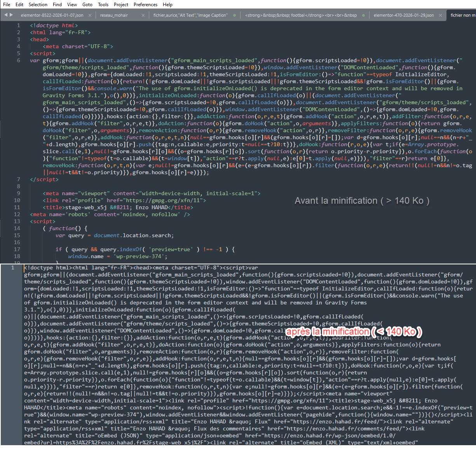This screenshot has height=458, width=476.
Task: Open the Preferences menu
Action: [x=145, y=4]
